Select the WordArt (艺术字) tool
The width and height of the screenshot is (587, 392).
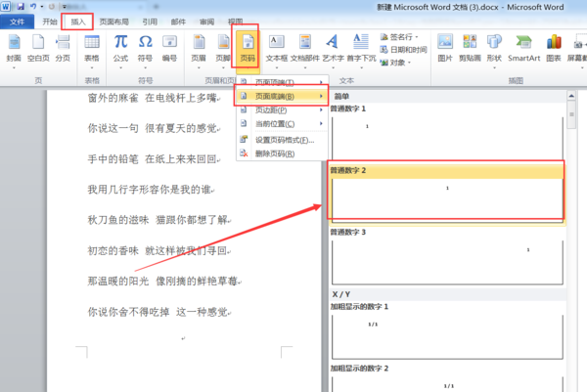(x=333, y=51)
